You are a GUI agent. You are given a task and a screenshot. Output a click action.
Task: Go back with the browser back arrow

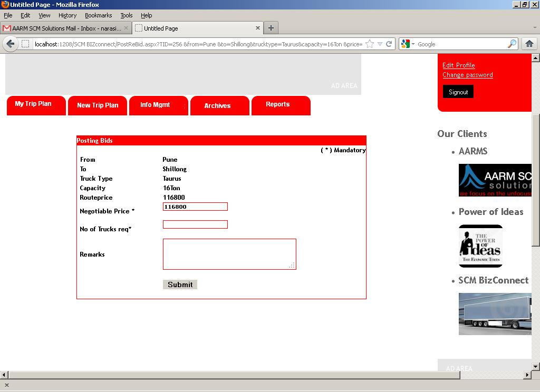click(11, 44)
